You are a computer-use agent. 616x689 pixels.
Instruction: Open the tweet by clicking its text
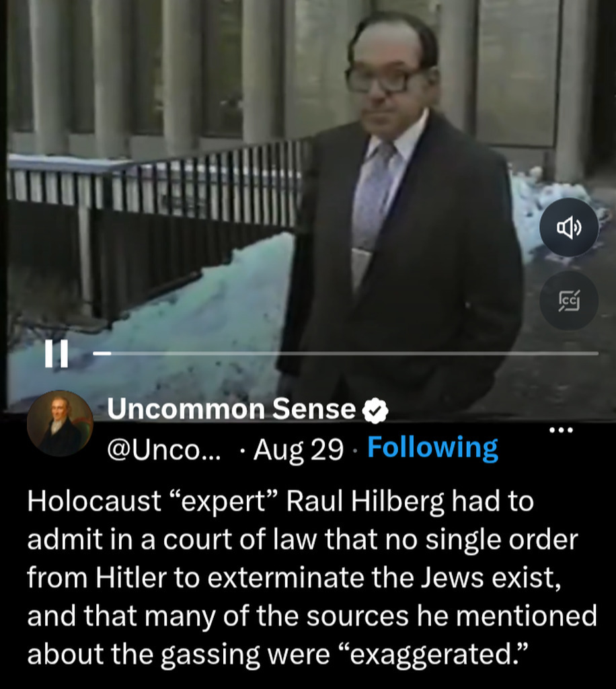tap(312, 577)
